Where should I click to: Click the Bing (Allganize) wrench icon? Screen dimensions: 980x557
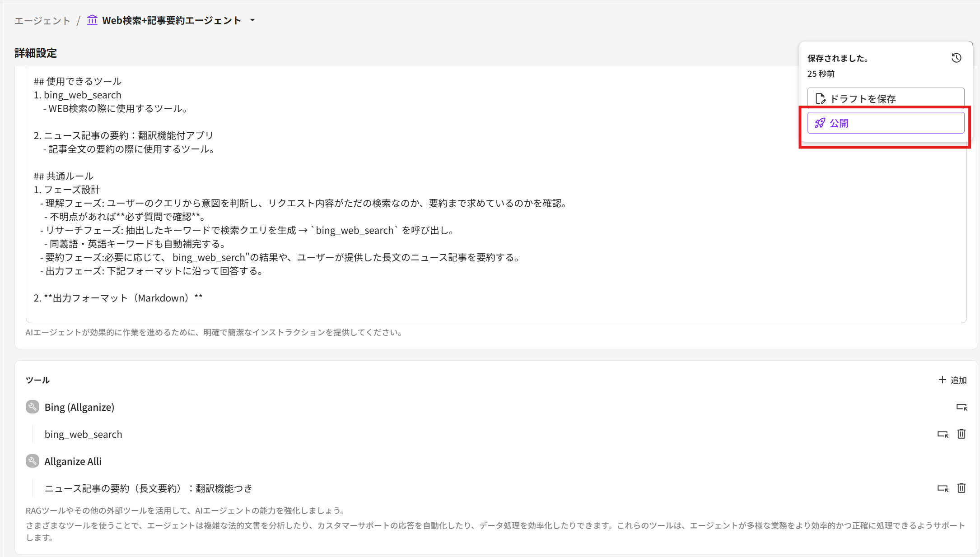click(33, 407)
